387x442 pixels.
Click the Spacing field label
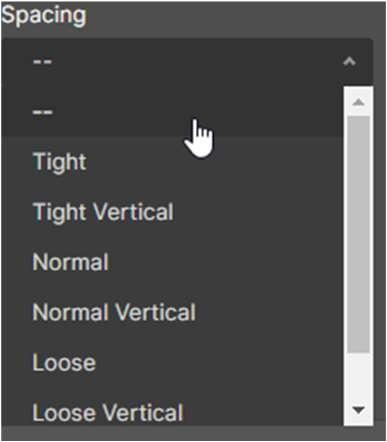point(44,16)
